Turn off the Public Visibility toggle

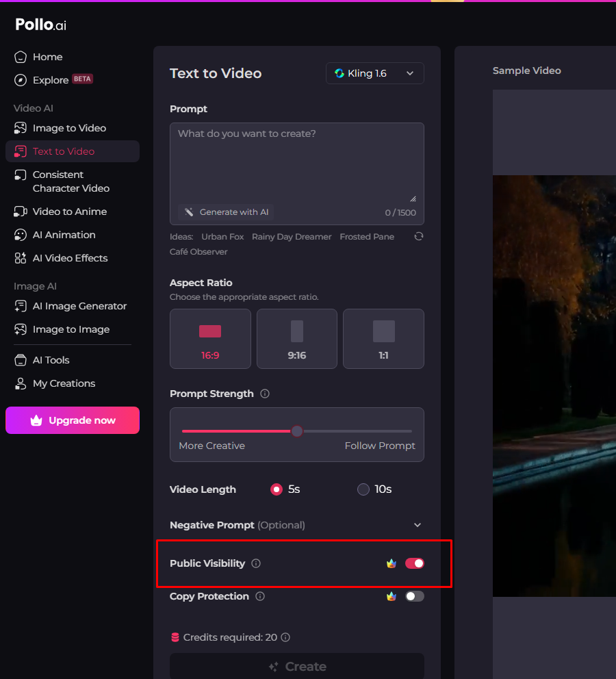click(415, 563)
